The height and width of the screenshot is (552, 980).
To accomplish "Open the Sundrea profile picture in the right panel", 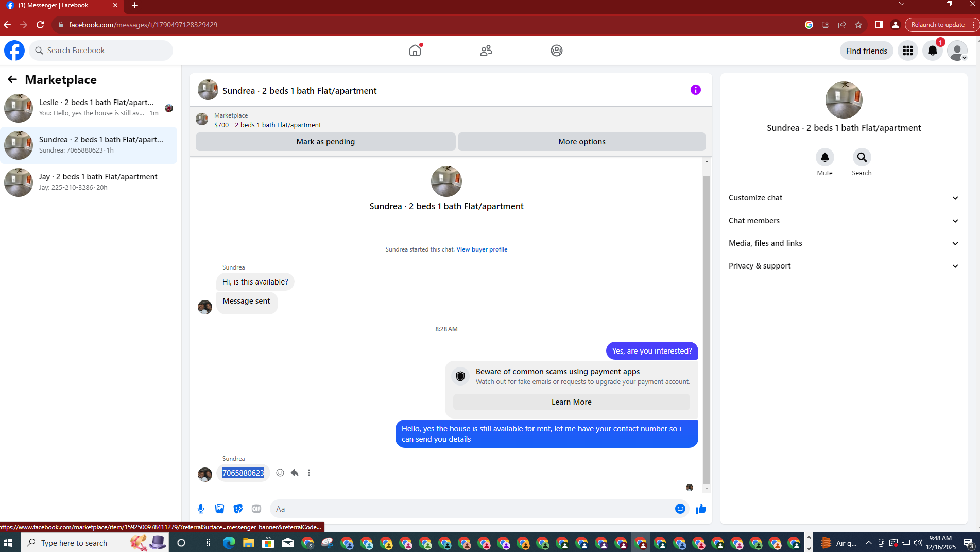I will pos(844,100).
